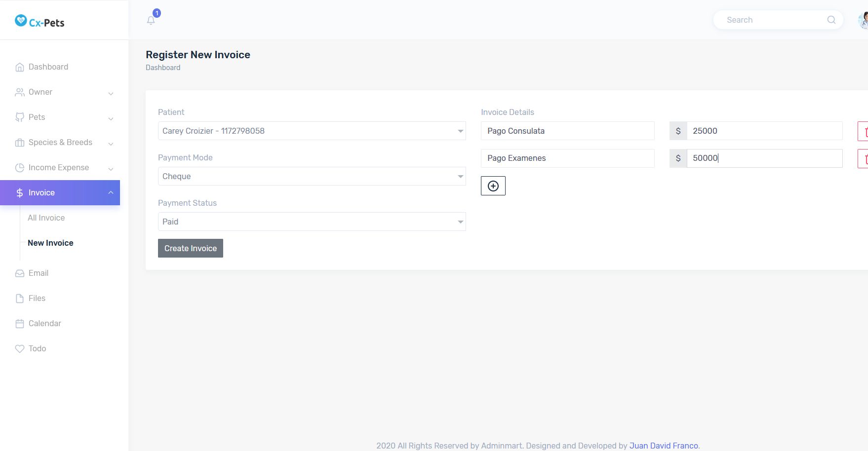The height and width of the screenshot is (451, 868).
Task: Open the Email sidebar item
Action: [38, 273]
